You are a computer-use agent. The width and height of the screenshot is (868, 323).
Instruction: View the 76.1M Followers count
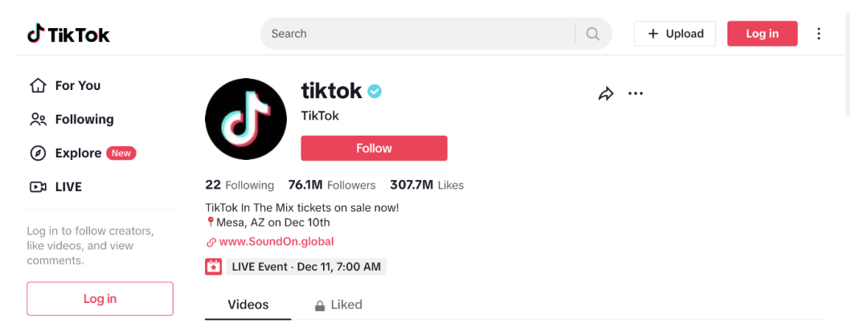pyautogui.click(x=332, y=185)
